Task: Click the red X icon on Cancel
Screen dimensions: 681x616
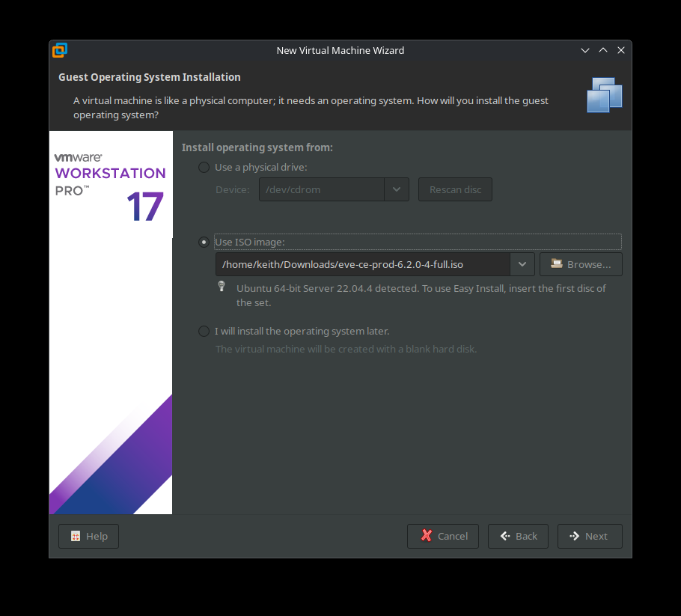Action: click(x=427, y=536)
